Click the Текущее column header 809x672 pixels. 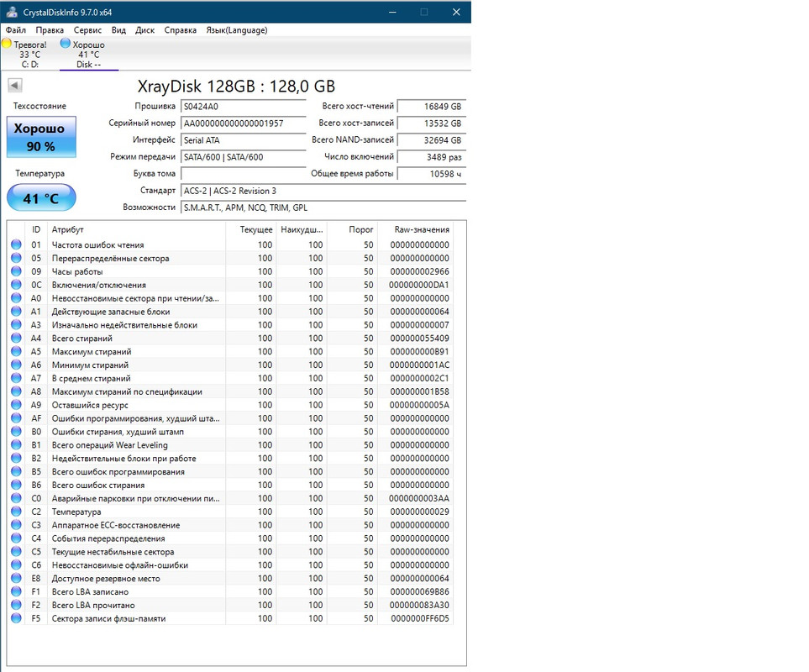click(250, 229)
